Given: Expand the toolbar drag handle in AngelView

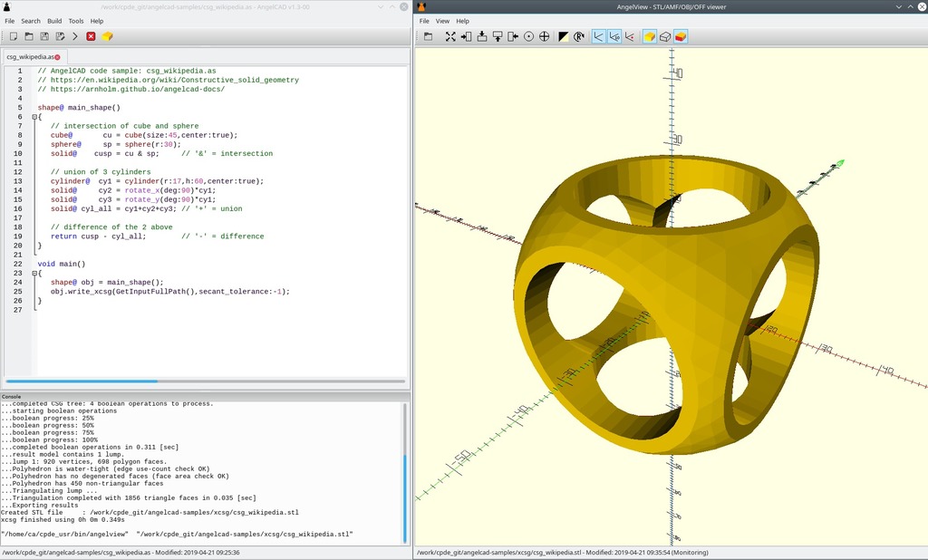Looking at the screenshot, I should pos(415,36).
